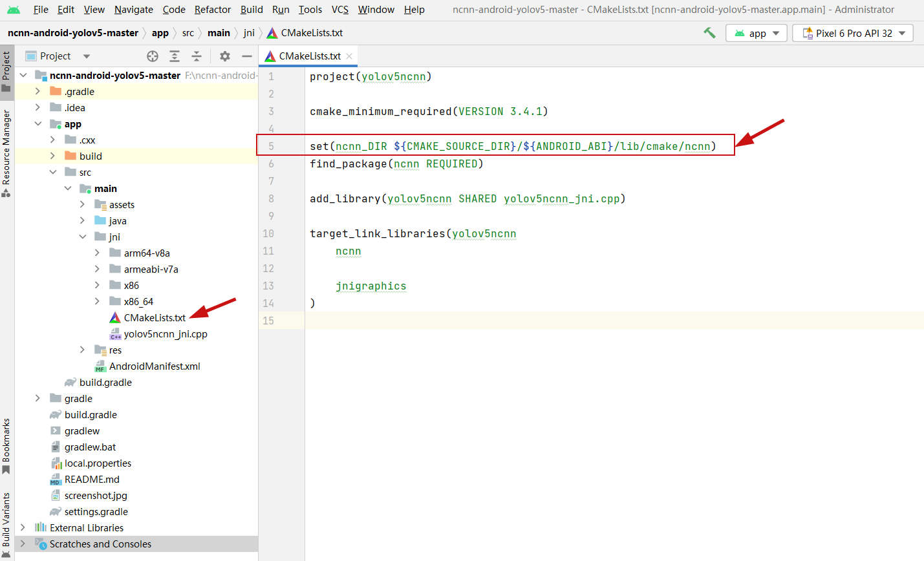Expand the .cxx folder
Screen dimensions: 924x561
(x=52, y=140)
